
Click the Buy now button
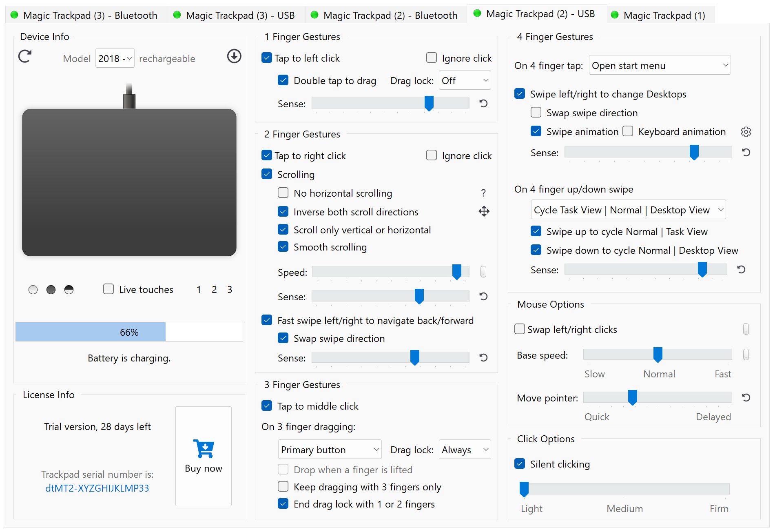204,468
